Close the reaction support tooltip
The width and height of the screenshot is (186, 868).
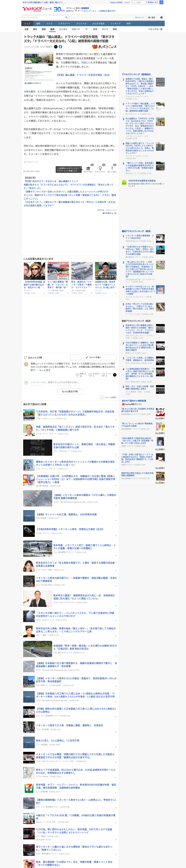[81, 168]
